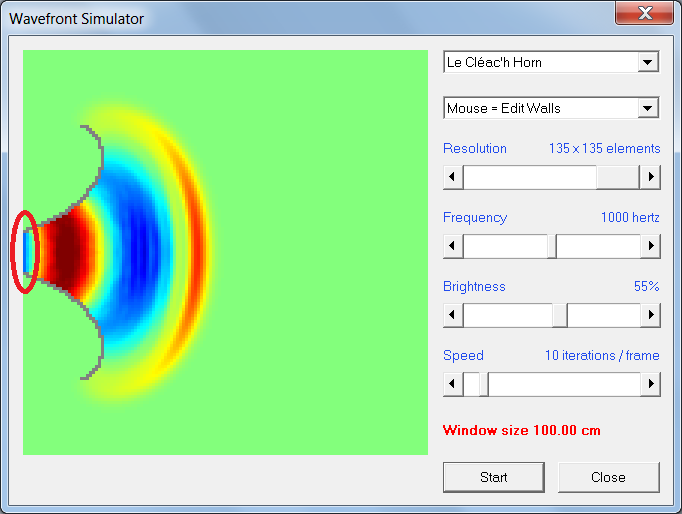Viewport: 682px width, 514px height.
Task: Decrease frequency with the left scrollbar arrow
Action: point(453,246)
